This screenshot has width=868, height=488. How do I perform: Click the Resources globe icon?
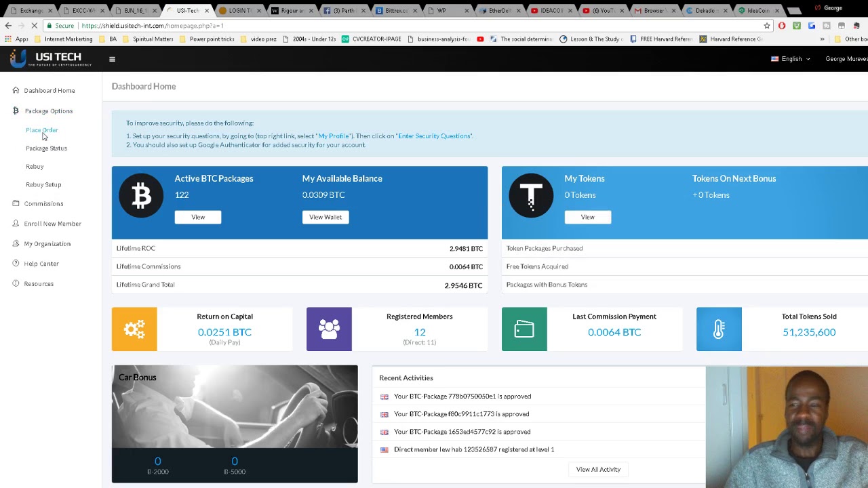(16, 283)
